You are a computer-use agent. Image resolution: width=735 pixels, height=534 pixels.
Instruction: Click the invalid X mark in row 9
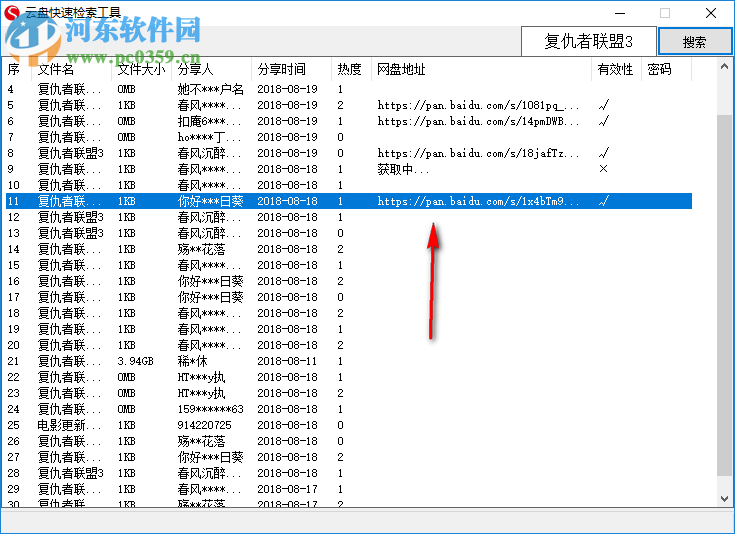click(603, 169)
